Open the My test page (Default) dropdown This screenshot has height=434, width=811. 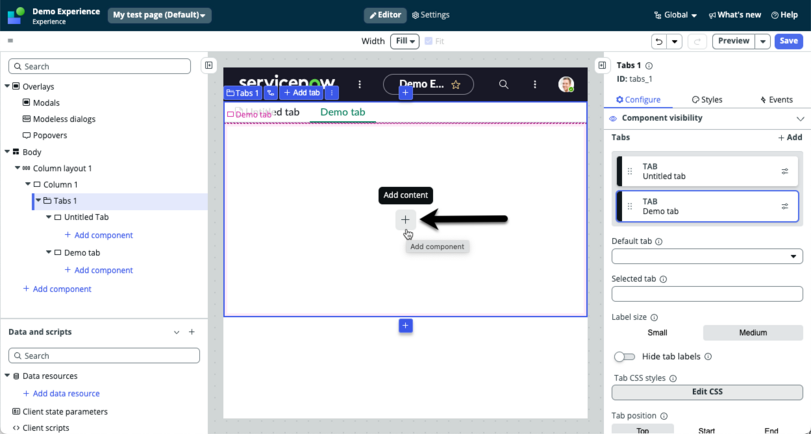point(159,15)
